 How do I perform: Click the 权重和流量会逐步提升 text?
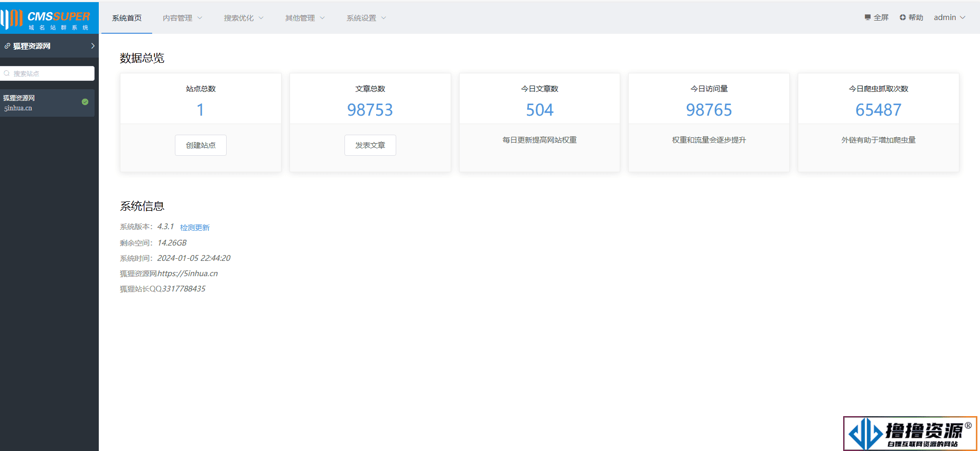pyautogui.click(x=709, y=140)
